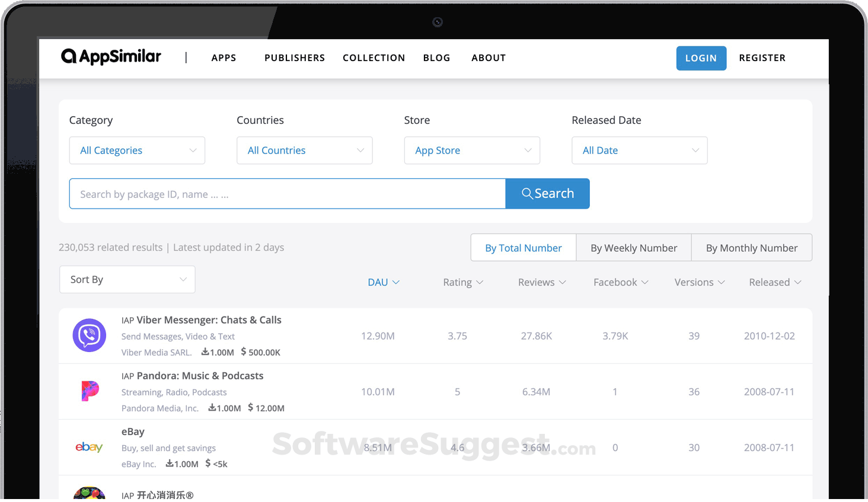868x502 pixels.
Task: Open the All Categories dropdown
Action: point(137,150)
